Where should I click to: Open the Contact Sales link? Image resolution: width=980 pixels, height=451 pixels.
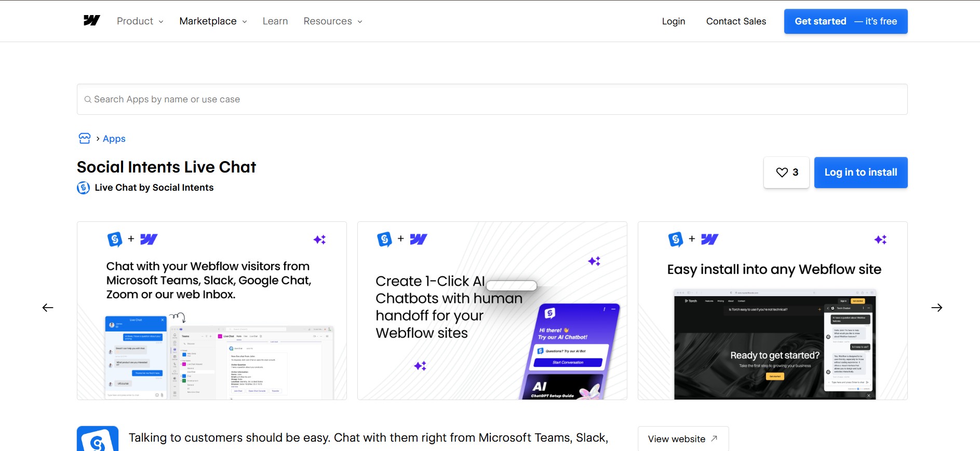pyautogui.click(x=736, y=21)
